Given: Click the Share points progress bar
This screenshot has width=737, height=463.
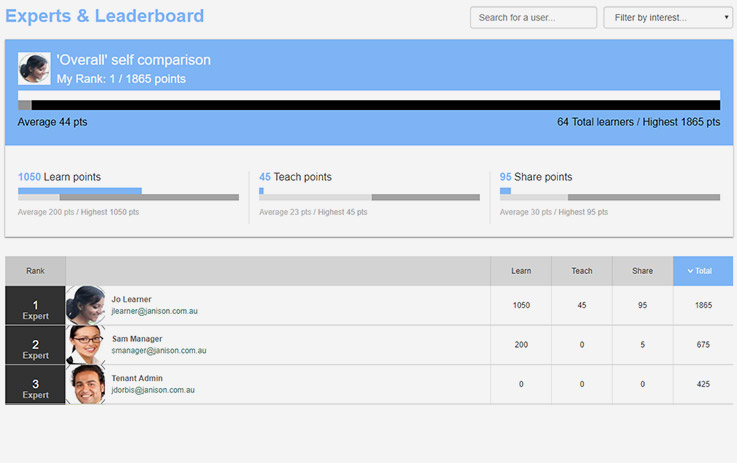Looking at the screenshot, I should 610,194.
